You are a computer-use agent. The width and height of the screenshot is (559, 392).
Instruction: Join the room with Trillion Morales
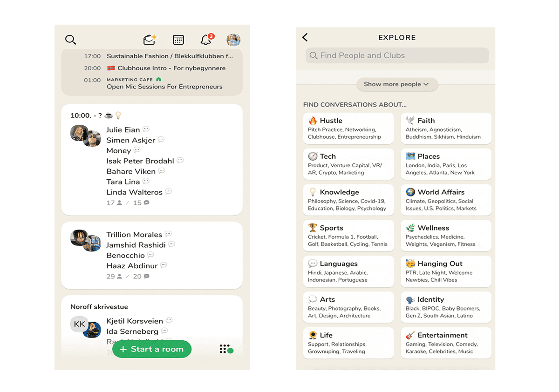click(x=151, y=255)
